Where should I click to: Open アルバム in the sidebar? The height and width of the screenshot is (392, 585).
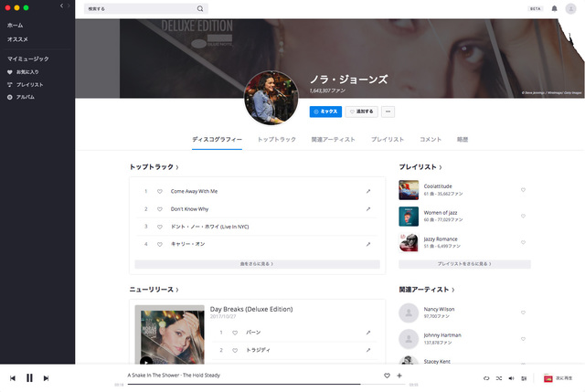[20, 97]
